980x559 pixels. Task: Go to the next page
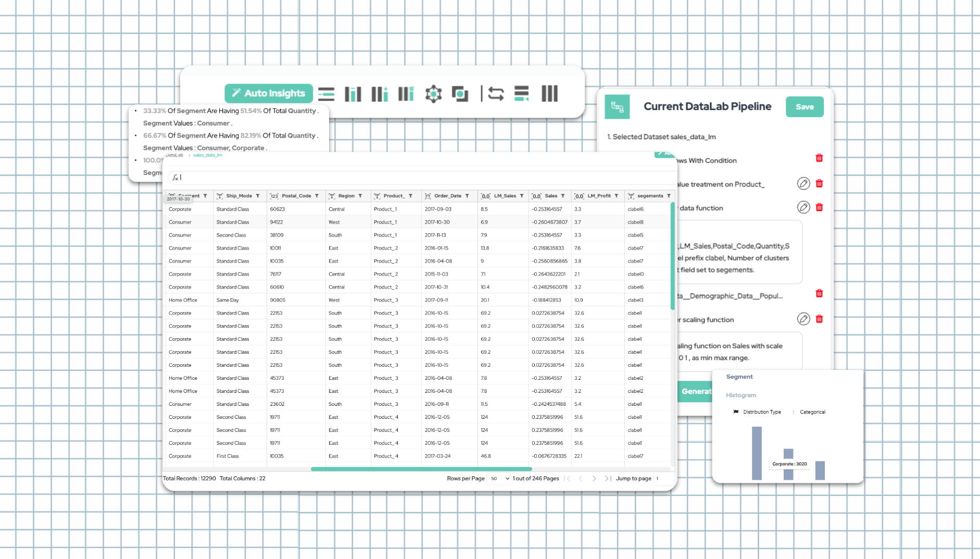[x=594, y=478]
